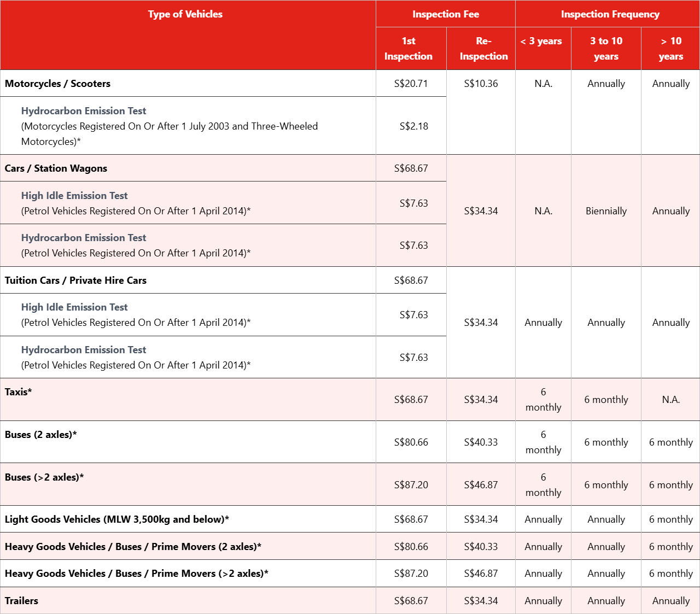700x614 pixels.
Task: Select the "Inspection Fee" header cell
Action: 445,14
